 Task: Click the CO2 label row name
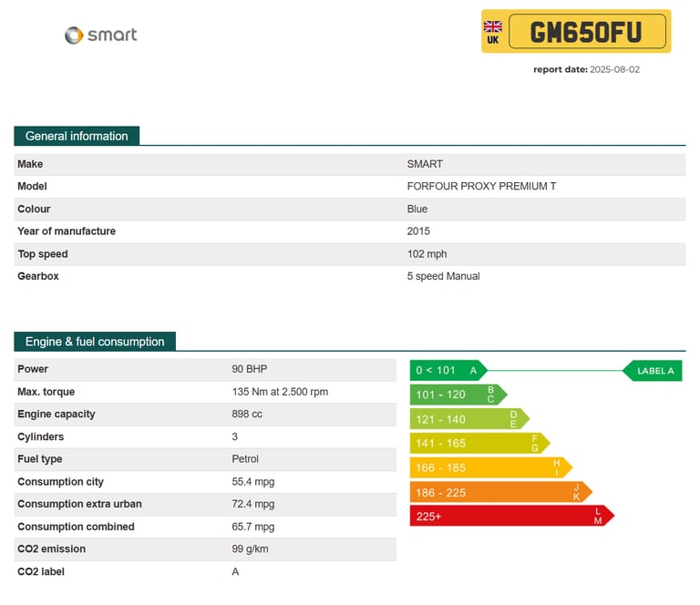[x=41, y=572]
